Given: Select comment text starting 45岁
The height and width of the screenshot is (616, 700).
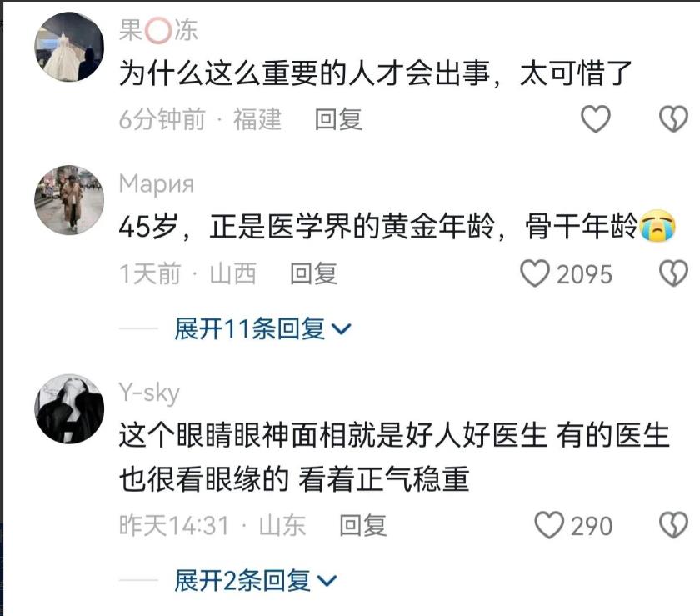Looking at the screenshot, I should pyautogui.click(x=397, y=226).
